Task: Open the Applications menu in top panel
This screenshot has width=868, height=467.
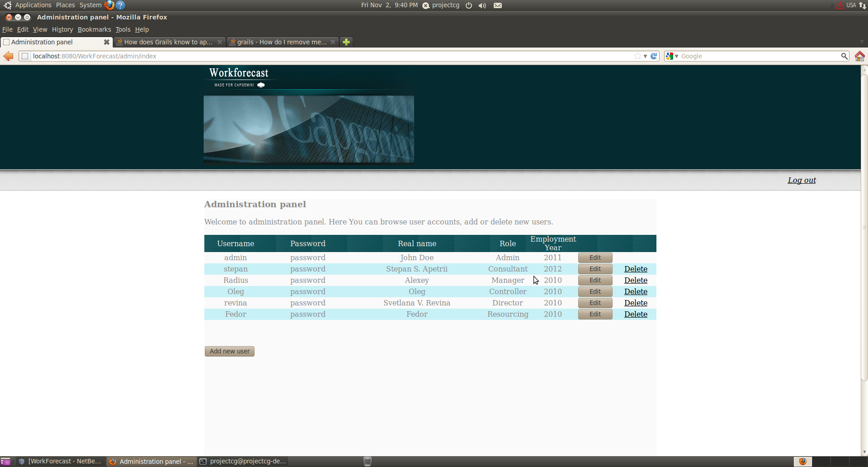Action: click(x=33, y=5)
